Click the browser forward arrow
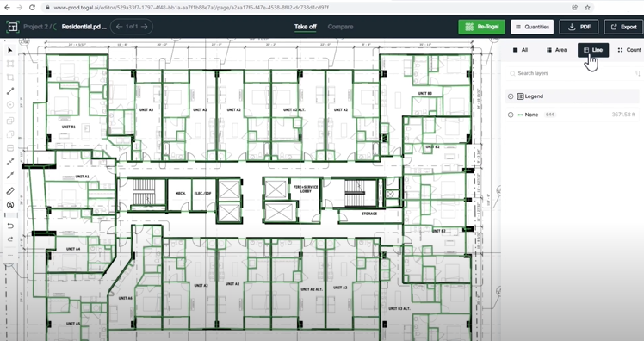 [20, 8]
